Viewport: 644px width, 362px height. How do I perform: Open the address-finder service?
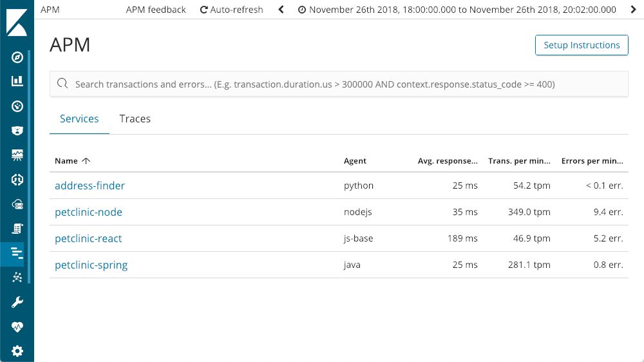pos(90,186)
